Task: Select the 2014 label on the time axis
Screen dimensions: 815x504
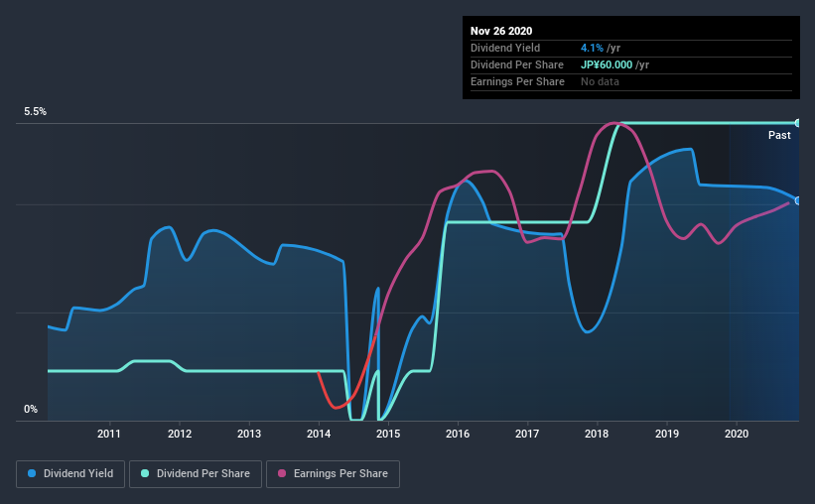Action: click(x=319, y=434)
